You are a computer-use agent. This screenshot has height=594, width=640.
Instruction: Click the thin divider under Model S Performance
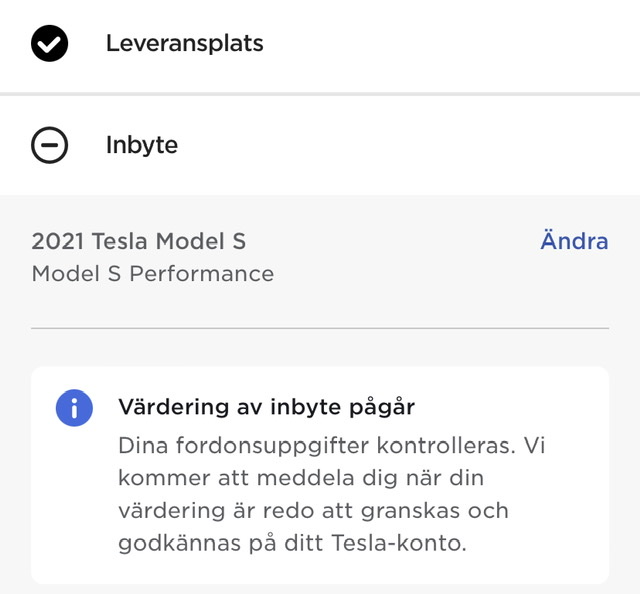pos(320,328)
